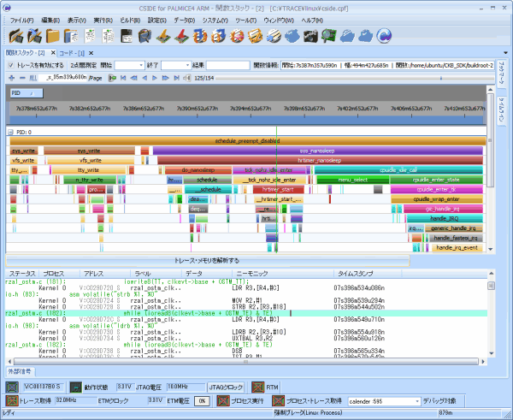Switch to the コード - [1] tab

click(72, 53)
